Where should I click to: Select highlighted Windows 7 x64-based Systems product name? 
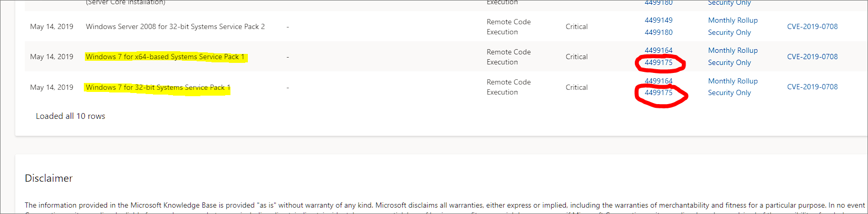tap(165, 57)
